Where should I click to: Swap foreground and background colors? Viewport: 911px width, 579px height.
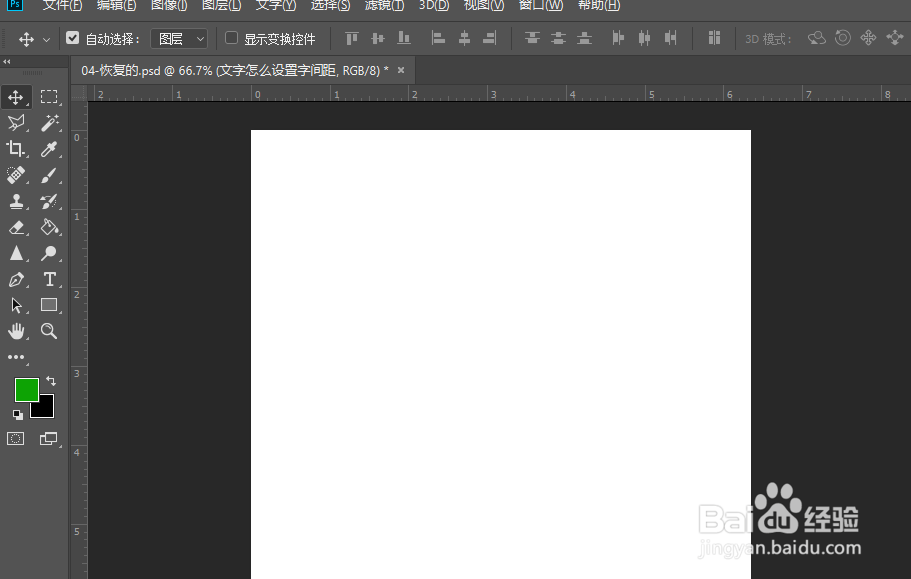[x=51, y=381]
